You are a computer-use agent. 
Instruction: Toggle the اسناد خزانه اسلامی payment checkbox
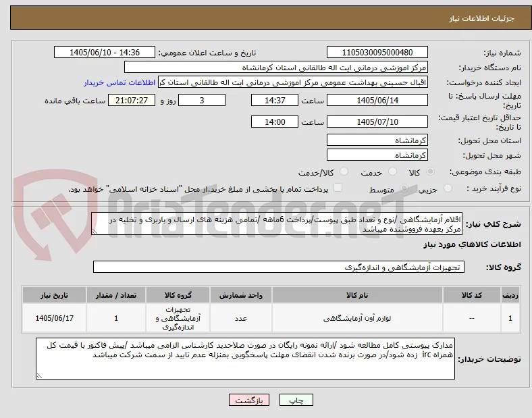[x=338, y=188]
